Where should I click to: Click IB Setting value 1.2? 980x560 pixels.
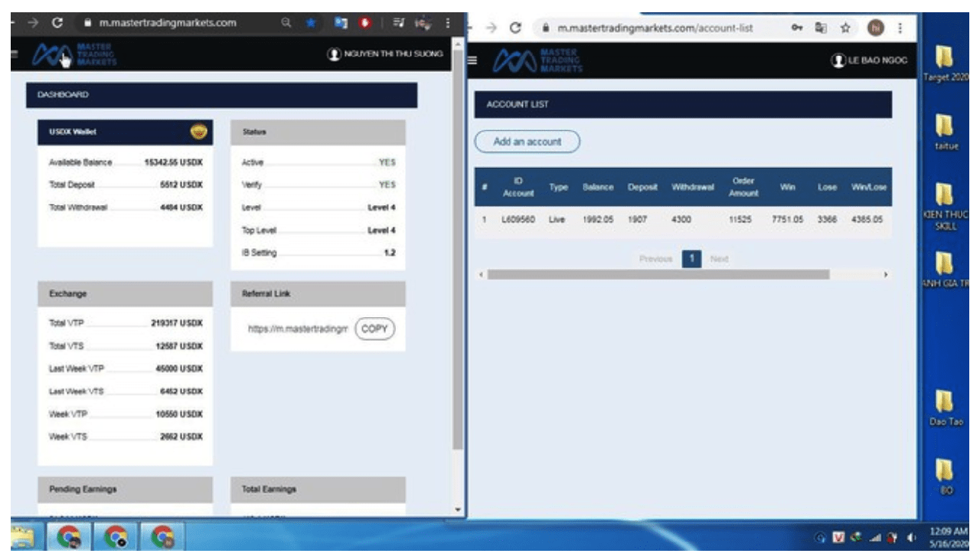[x=390, y=253]
